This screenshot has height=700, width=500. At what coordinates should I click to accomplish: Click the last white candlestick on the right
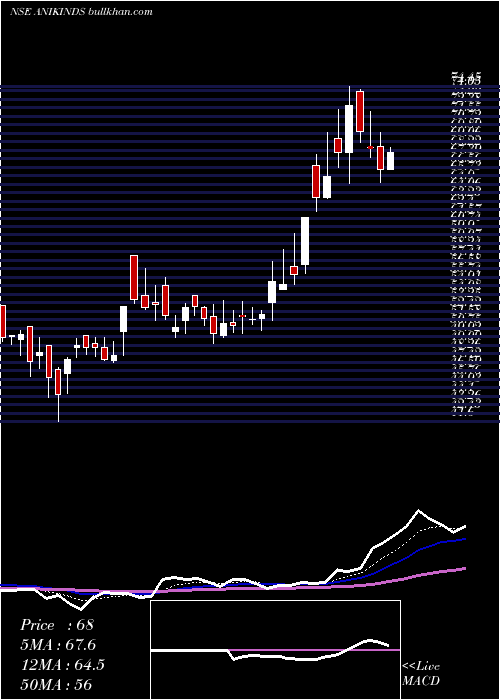click(x=391, y=161)
